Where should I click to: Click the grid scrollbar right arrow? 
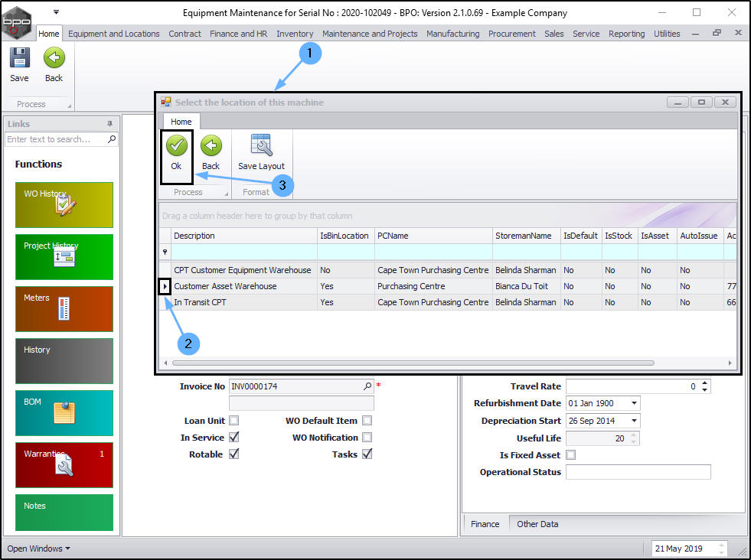pyautogui.click(x=730, y=363)
